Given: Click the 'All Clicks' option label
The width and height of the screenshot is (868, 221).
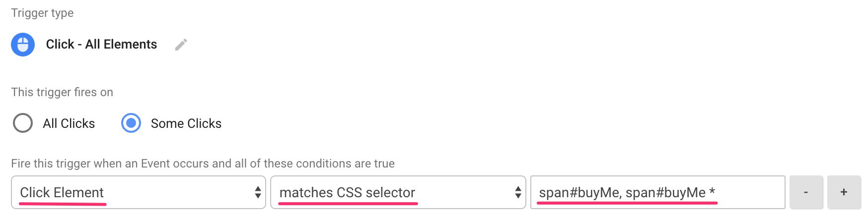Looking at the screenshot, I should point(69,123).
